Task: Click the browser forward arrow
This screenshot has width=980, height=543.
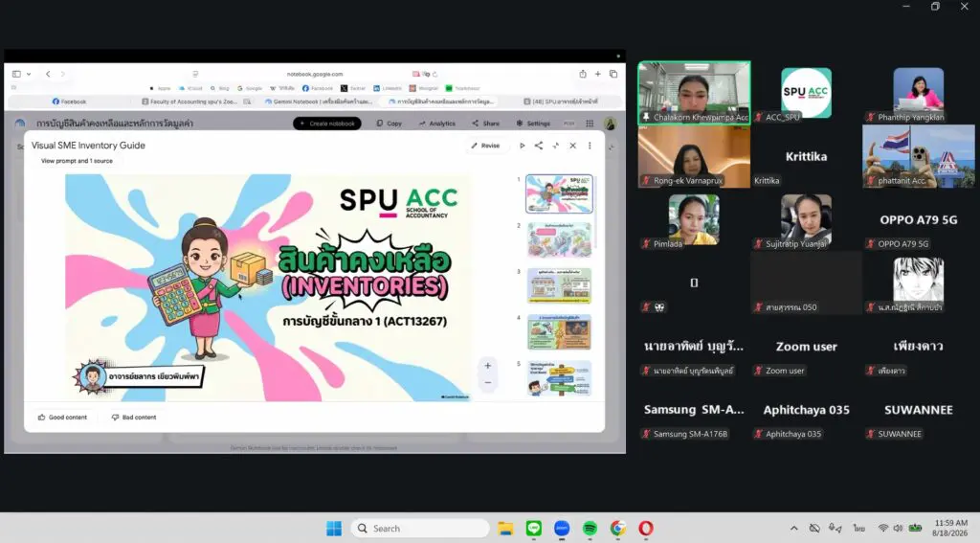Action: (62, 74)
